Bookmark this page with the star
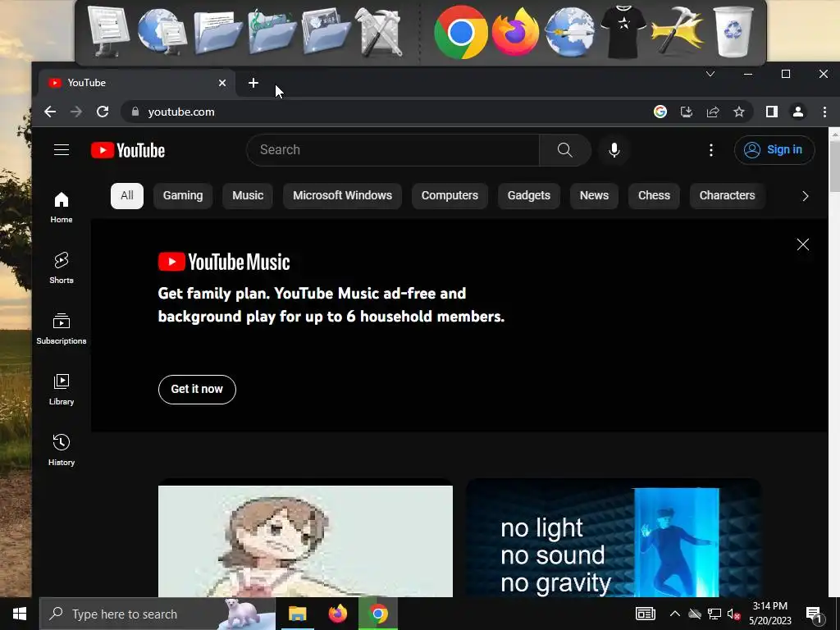This screenshot has width=840, height=630. click(x=739, y=112)
